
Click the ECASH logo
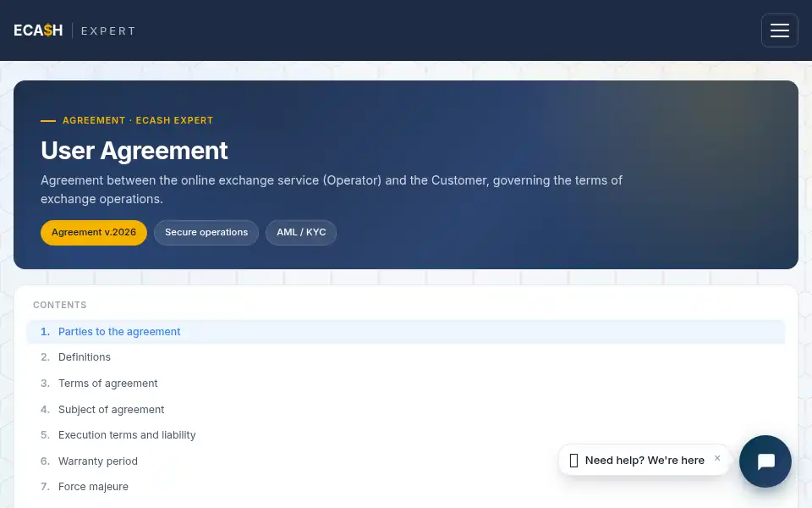coord(38,30)
